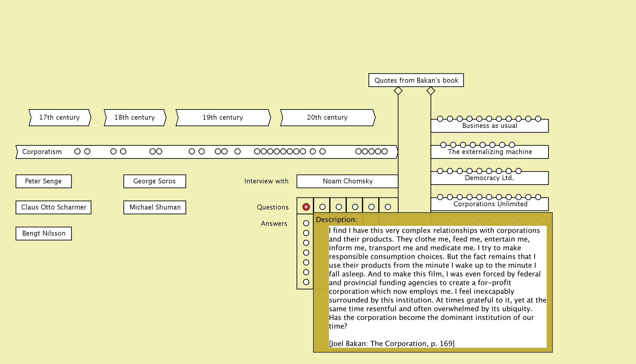Screen dimensions: 636x364
Task: Click last circle on Corporatism timeline
Action: tap(384, 152)
